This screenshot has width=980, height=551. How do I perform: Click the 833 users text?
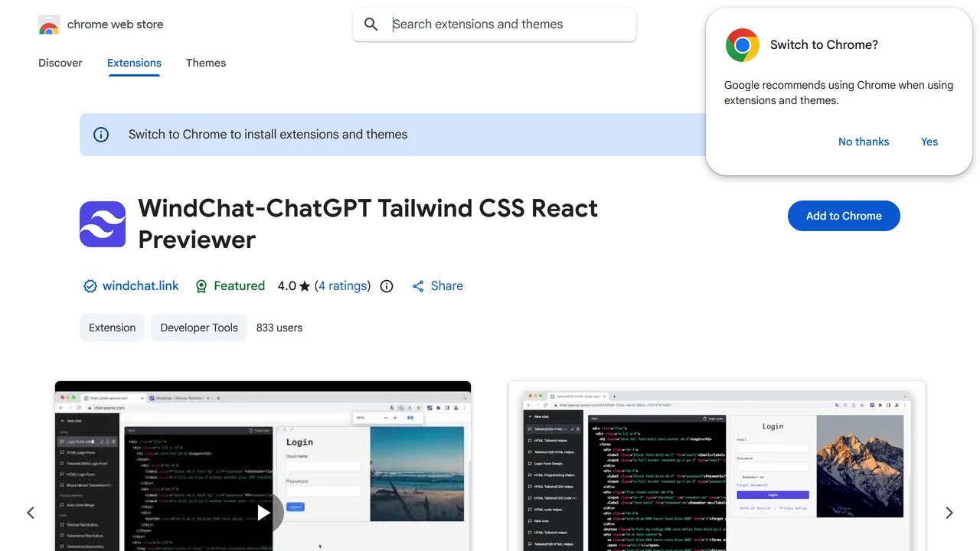pyautogui.click(x=279, y=328)
